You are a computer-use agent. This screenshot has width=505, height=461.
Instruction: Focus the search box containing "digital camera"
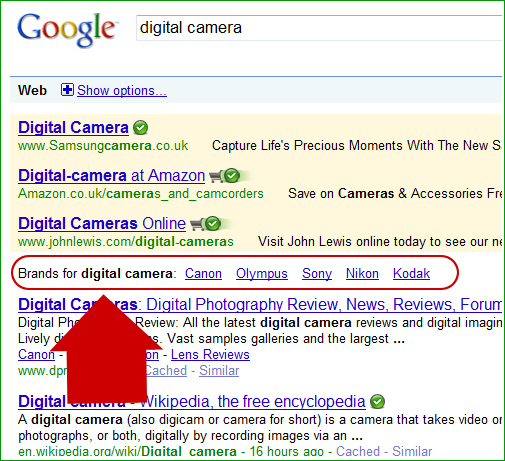319,28
